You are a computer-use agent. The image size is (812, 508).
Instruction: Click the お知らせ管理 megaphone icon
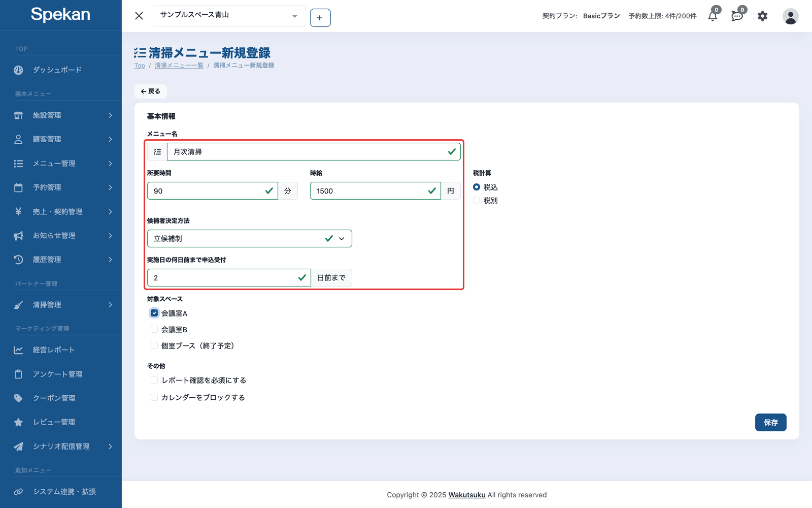coord(18,236)
